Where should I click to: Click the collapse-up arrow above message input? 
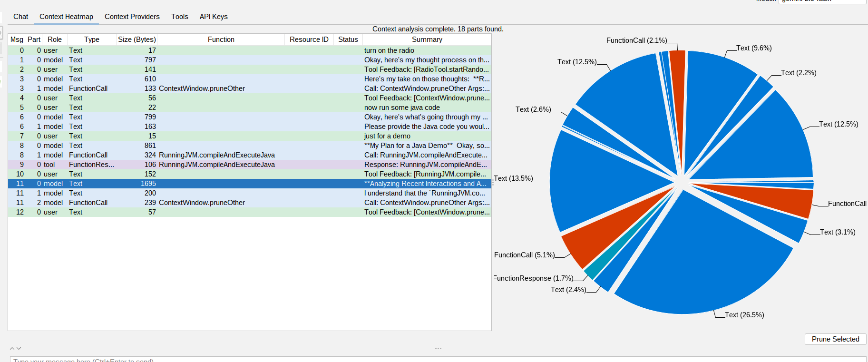[12, 349]
